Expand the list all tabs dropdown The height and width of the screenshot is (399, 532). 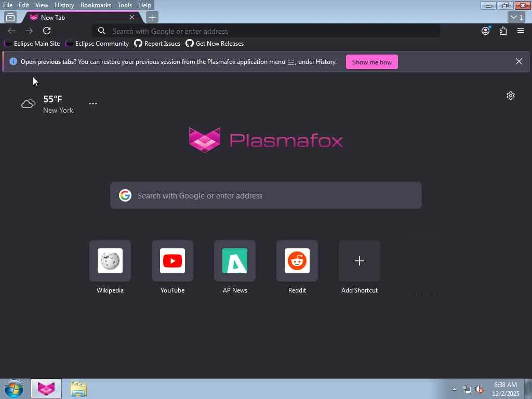coord(517,17)
